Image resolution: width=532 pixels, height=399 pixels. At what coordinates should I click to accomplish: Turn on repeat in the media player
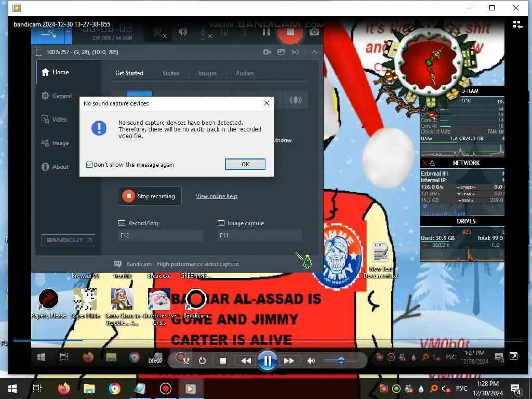pos(202,361)
